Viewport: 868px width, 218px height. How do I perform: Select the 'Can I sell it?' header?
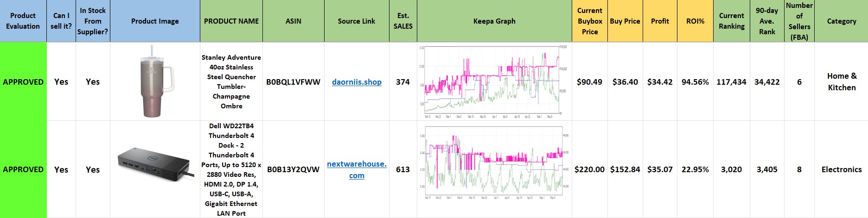(61, 21)
